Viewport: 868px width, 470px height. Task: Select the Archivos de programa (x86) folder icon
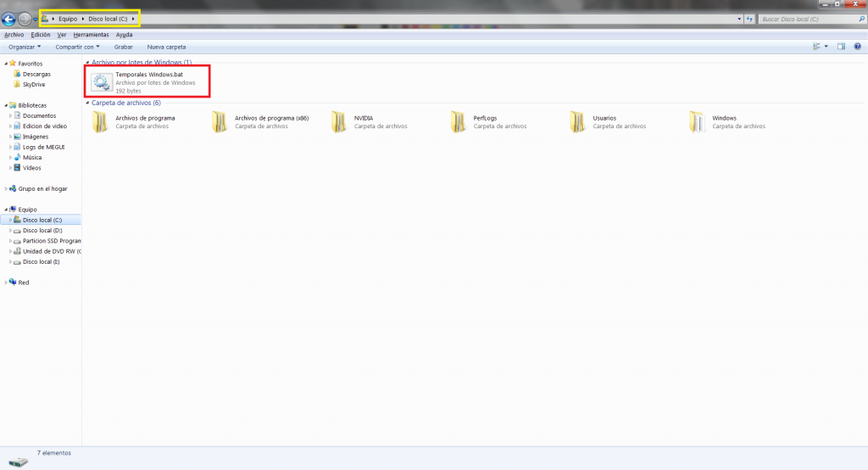click(x=220, y=122)
